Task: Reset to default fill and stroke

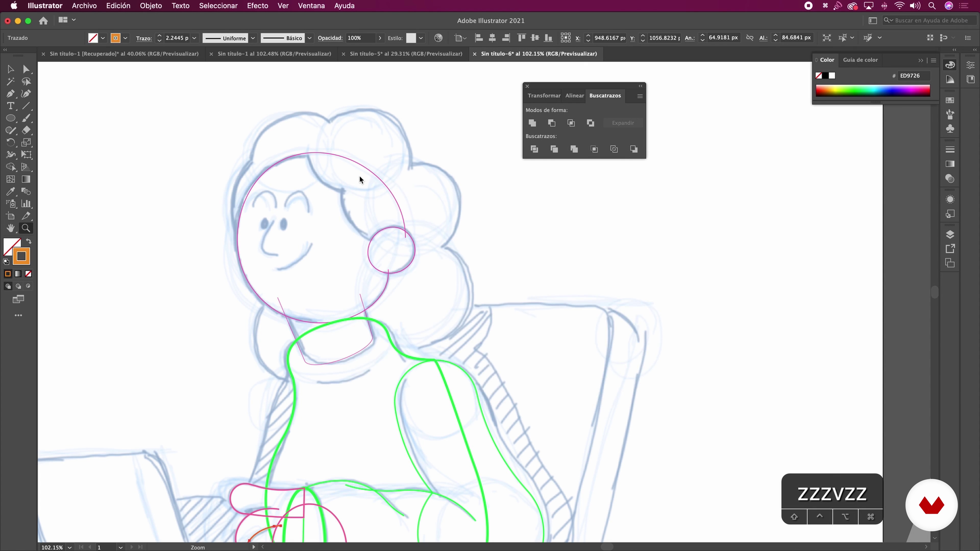Action: point(6,262)
